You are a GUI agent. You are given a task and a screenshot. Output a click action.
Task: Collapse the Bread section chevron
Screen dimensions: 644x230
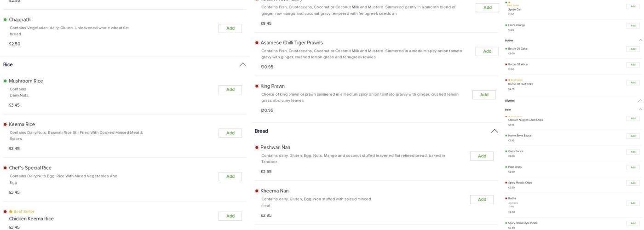point(494,131)
